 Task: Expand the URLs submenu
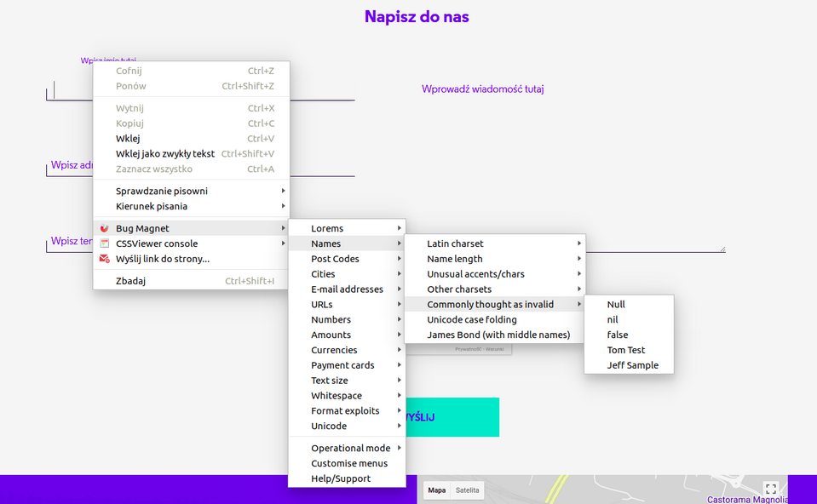click(347, 304)
